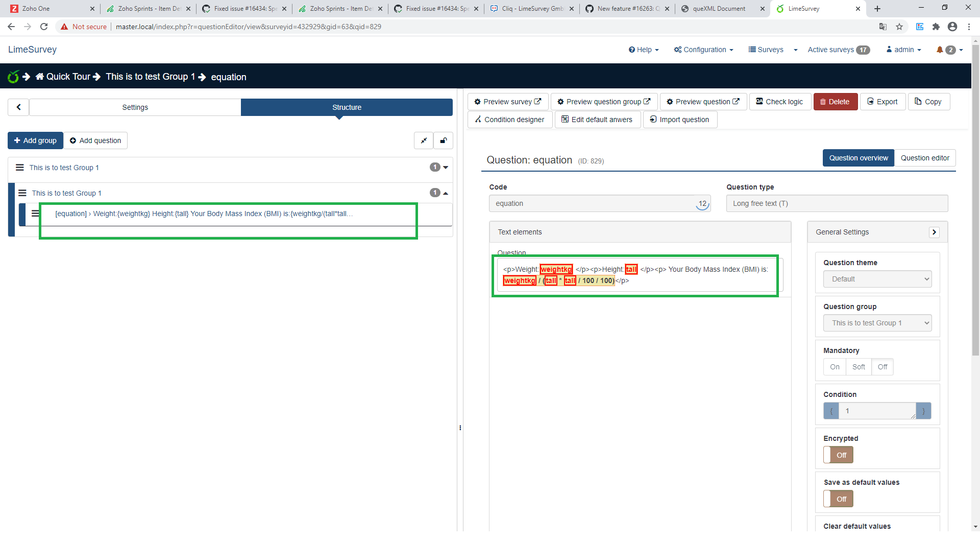Select the equation question in the structure tree
Image resolution: width=980 pixels, height=541 pixels.
tap(204, 214)
